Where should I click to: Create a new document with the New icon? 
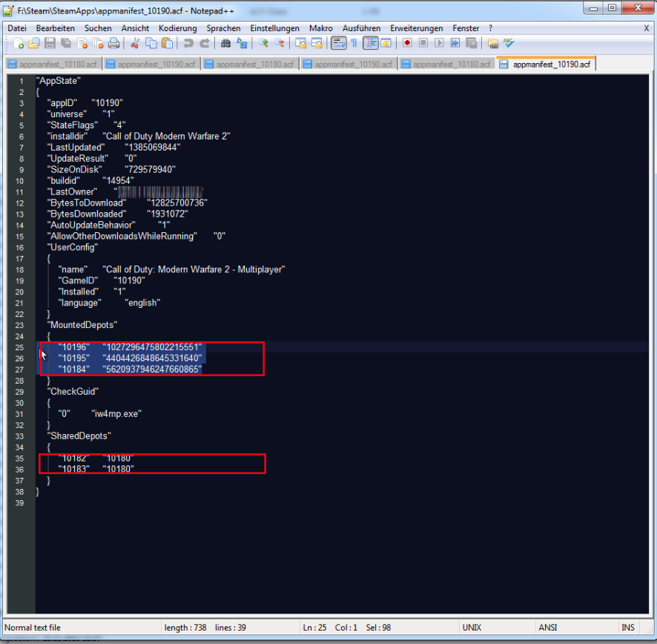pyautogui.click(x=19, y=43)
